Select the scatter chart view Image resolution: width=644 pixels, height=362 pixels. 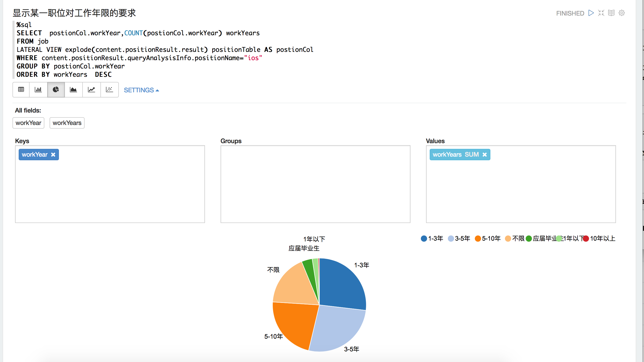[109, 90]
